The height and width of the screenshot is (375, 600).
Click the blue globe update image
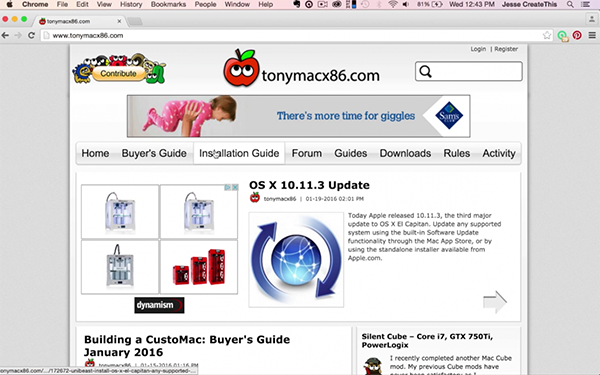coord(296,260)
